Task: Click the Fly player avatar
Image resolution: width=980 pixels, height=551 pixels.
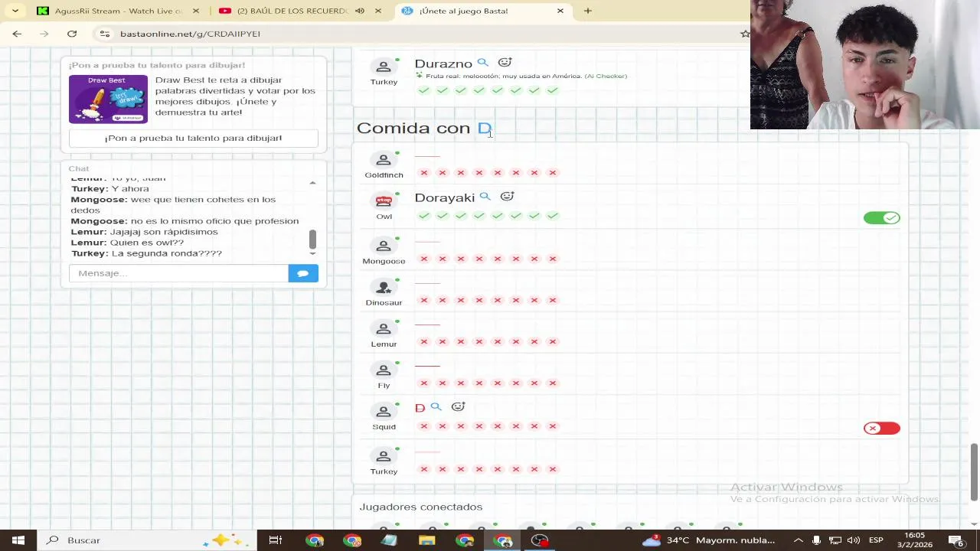Action: coord(384,370)
